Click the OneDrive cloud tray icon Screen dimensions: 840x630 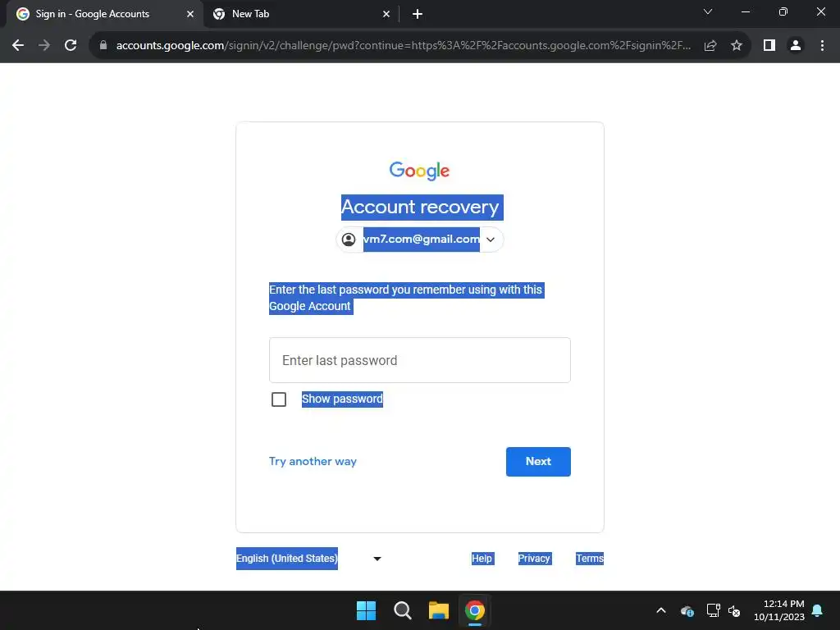pos(687,610)
